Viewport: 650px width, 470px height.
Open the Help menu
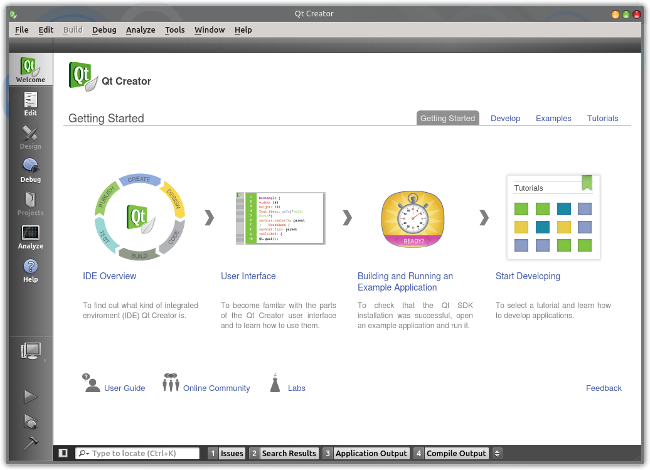(243, 30)
